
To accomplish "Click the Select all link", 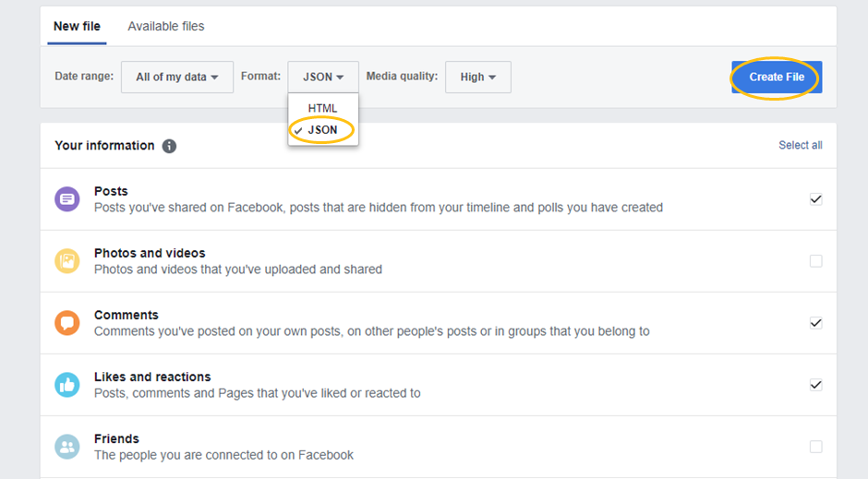I will coord(801,145).
